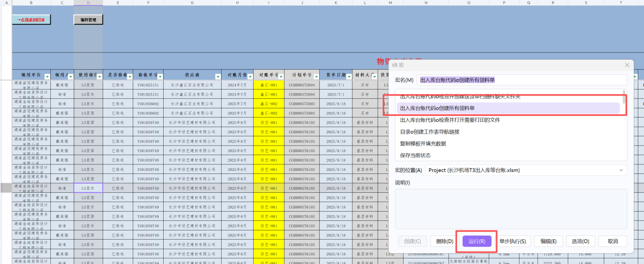Select macro 复制模板并填充数据
The image size is (644, 264).
tap(508, 143)
